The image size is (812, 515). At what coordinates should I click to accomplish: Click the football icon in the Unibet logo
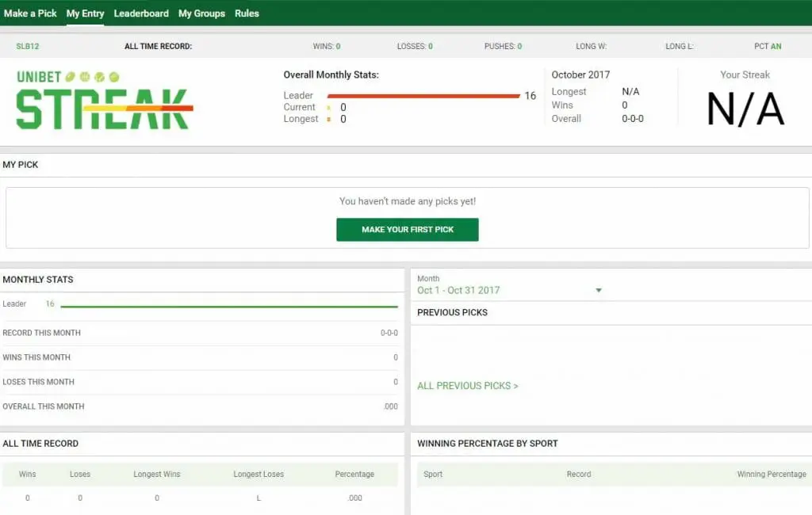click(x=71, y=78)
